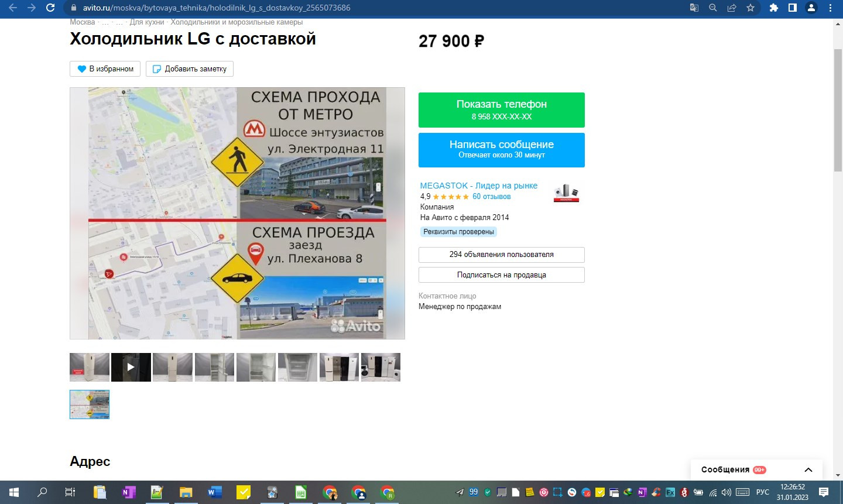Open the Chrome profile avatar
The width and height of the screenshot is (843, 504).
click(811, 8)
